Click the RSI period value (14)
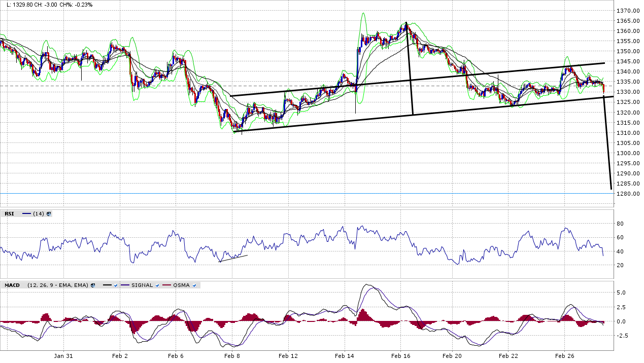This screenshot has width=644, height=363. (x=38, y=214)
